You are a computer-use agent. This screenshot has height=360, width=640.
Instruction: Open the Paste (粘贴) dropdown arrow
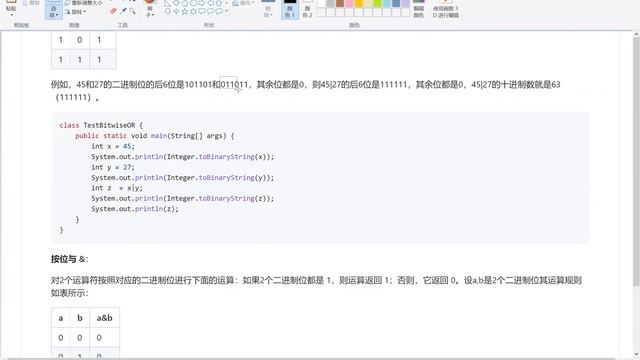[11, 15]
